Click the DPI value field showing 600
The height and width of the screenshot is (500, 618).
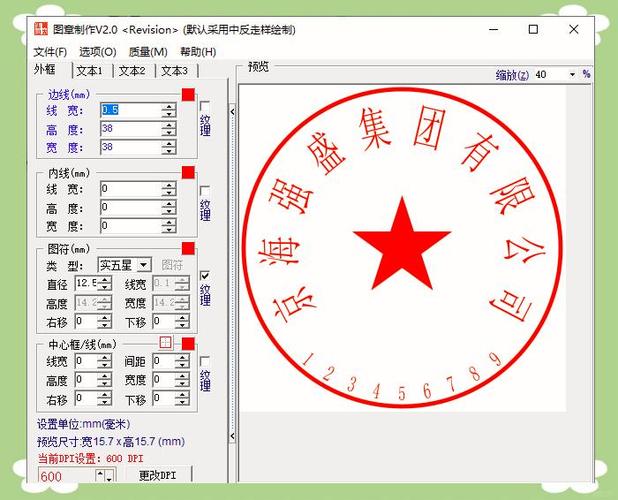tap(67, 476)
